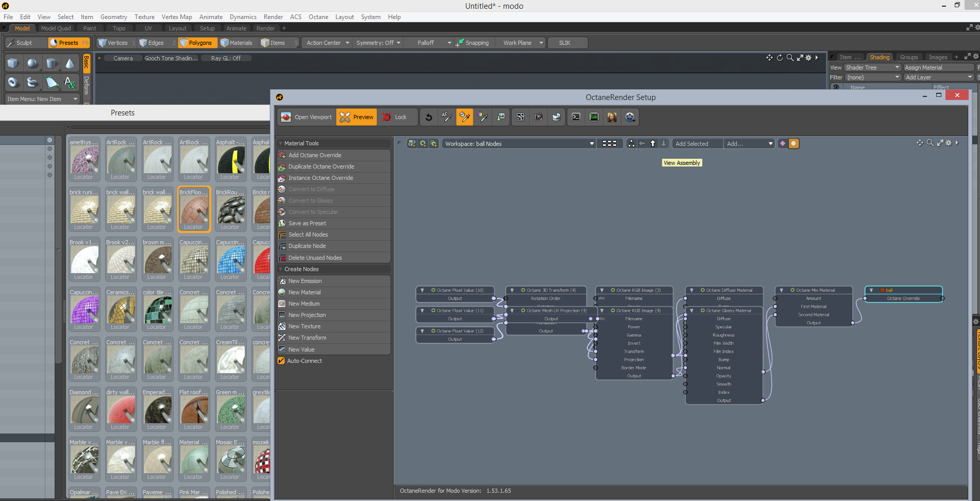This screenshot has height=501, width=980.
Task: Open the Add... dropdown in node toolbar
Action: (749, 144)
